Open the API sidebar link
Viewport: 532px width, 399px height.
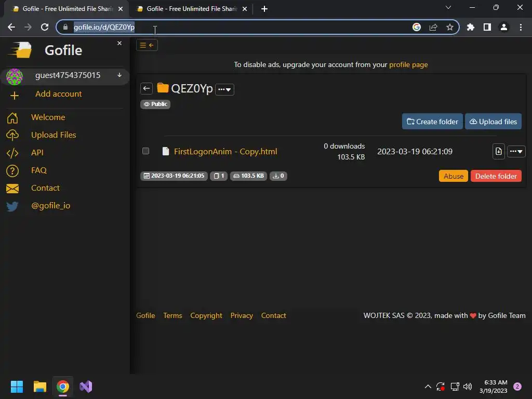click(37, 152)
